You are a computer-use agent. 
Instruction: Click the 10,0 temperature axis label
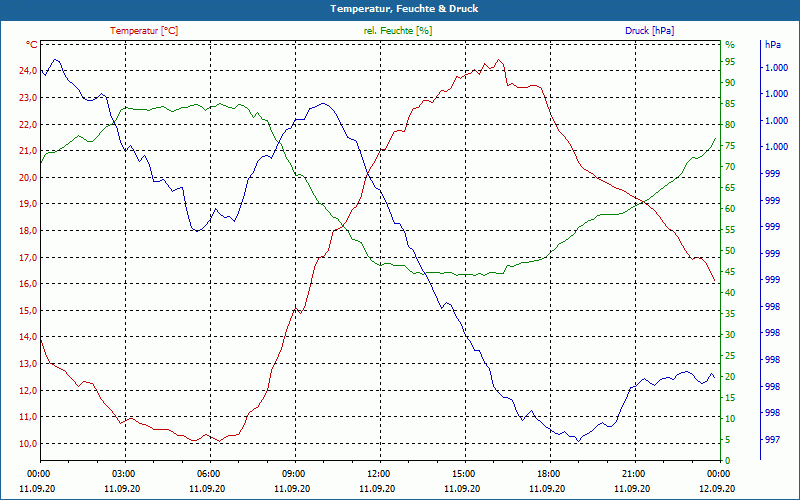pos(28,444)
